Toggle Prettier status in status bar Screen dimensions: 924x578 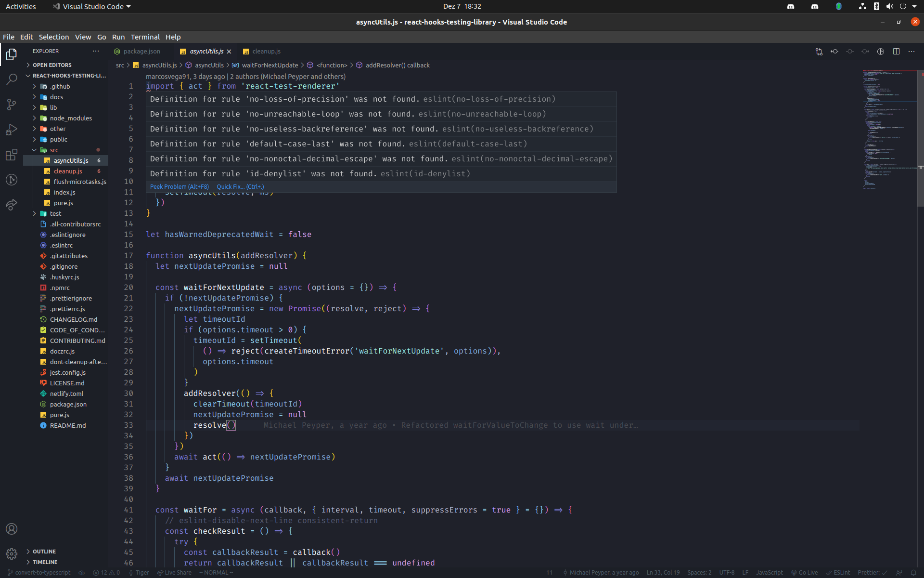pyautogui.click(x=873, y=573)
